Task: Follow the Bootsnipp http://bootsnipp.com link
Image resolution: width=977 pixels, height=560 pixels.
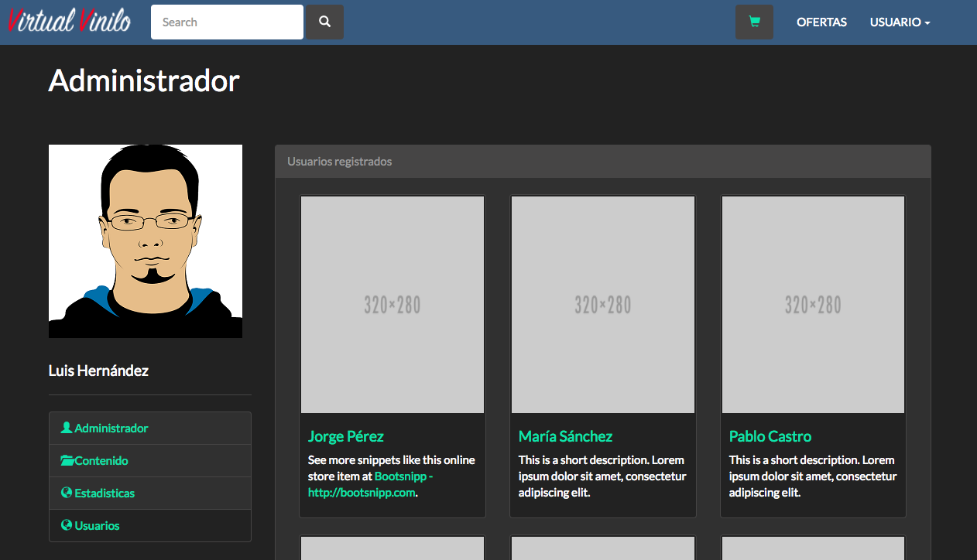Action: click(x=370, y=484)
